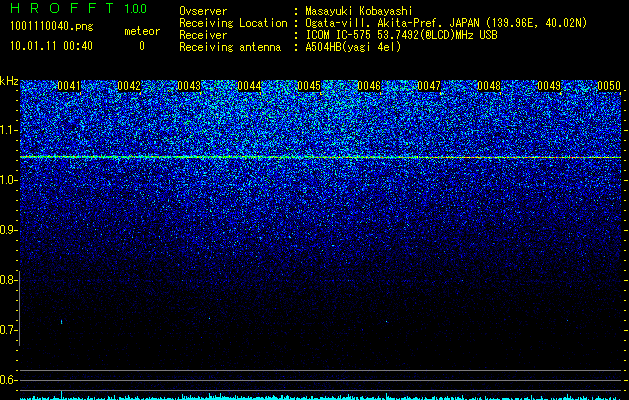Click the timestamp 10.01.11 00:40

coord(51,46)
